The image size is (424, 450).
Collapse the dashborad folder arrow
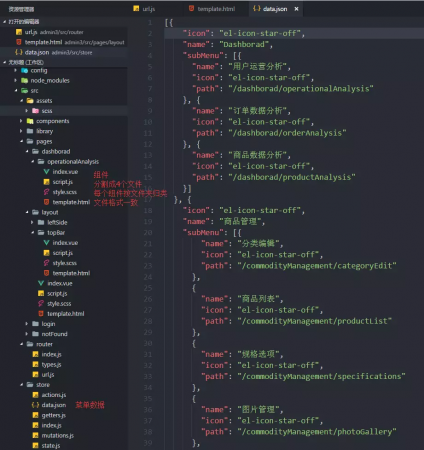pos(27,151)
